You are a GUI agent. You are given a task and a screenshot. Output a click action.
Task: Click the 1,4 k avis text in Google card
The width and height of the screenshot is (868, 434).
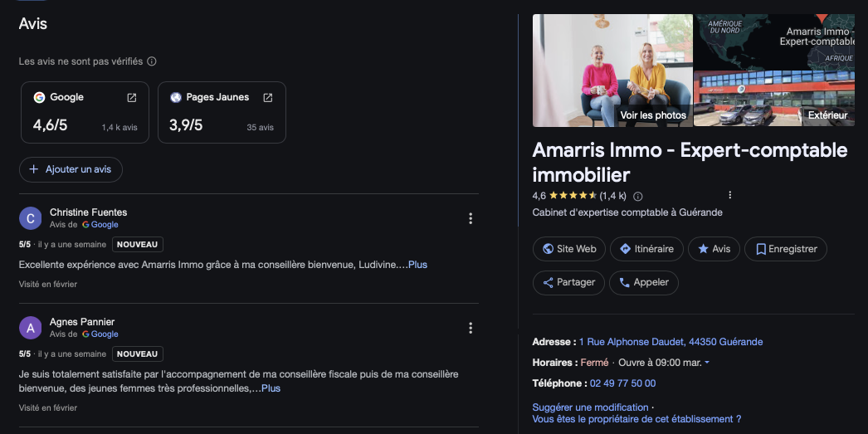pos(119,128)
